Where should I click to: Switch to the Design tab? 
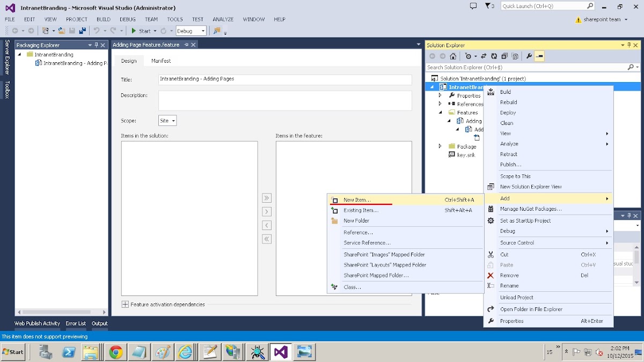129,61
